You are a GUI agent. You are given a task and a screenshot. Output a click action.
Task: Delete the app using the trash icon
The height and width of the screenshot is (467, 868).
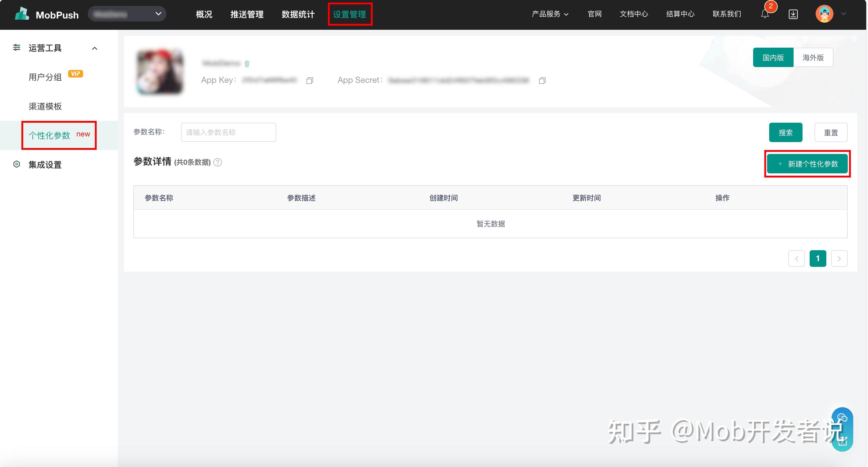[x=247, y=63]
